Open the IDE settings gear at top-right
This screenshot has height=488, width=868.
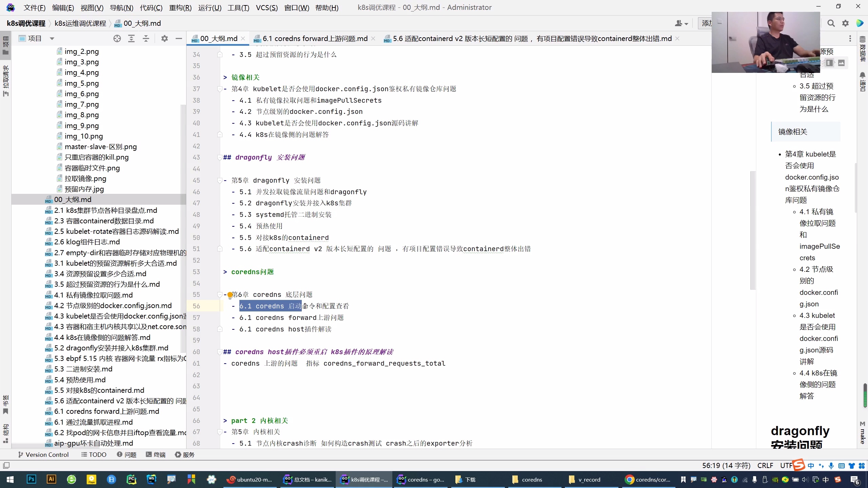point(845,23)
